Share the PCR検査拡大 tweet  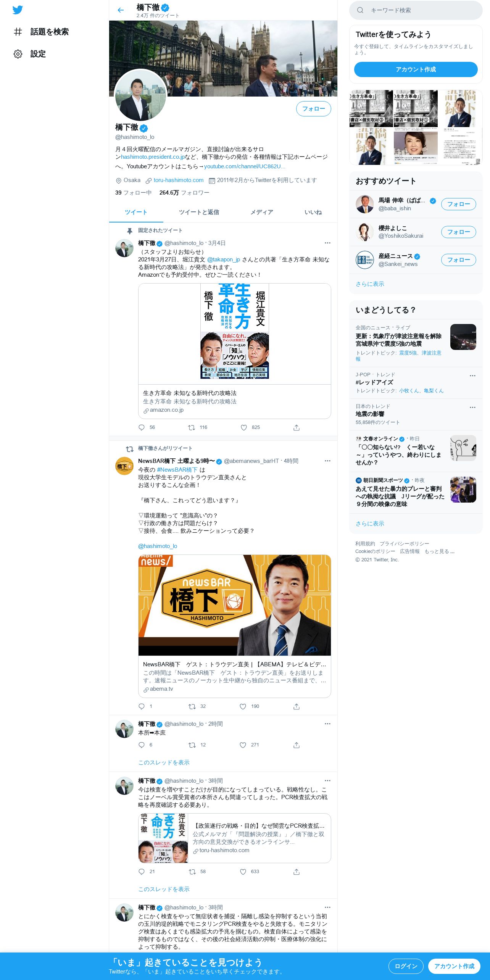(x=297, y=872)
